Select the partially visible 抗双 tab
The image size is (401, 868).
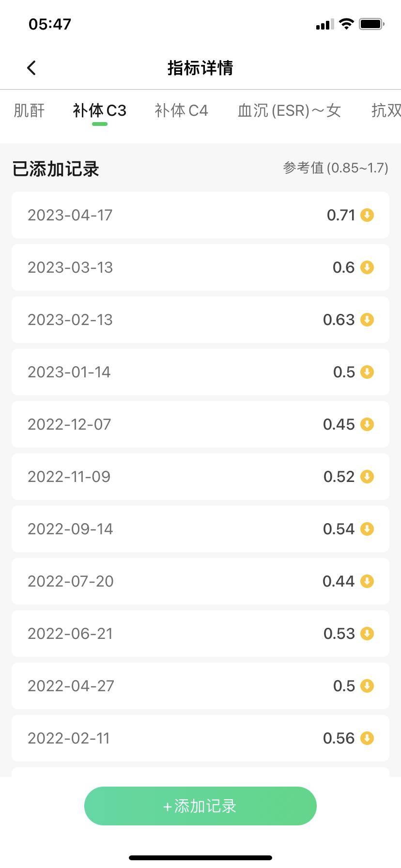click(x=386, y=110)
